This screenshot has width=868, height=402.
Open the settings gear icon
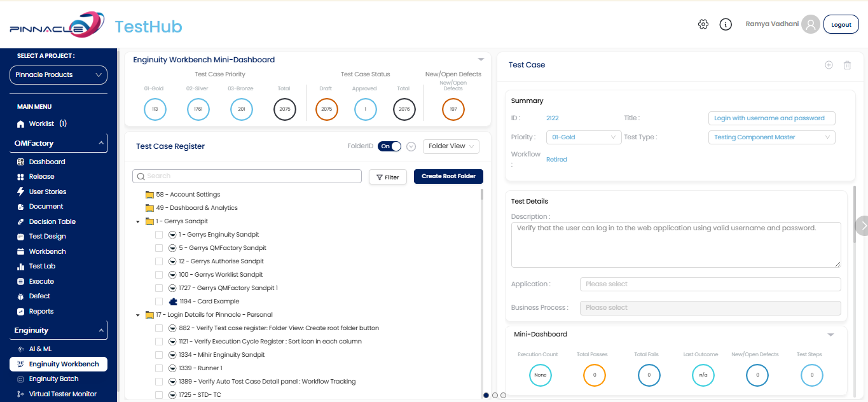(703, 24)
